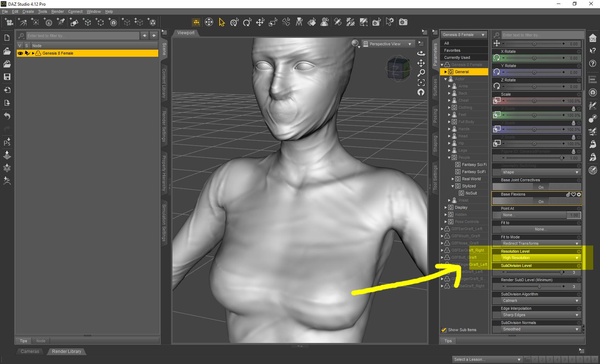Select the Favorites filter
This screenshot has width=600, height=364.
point(464,50)
